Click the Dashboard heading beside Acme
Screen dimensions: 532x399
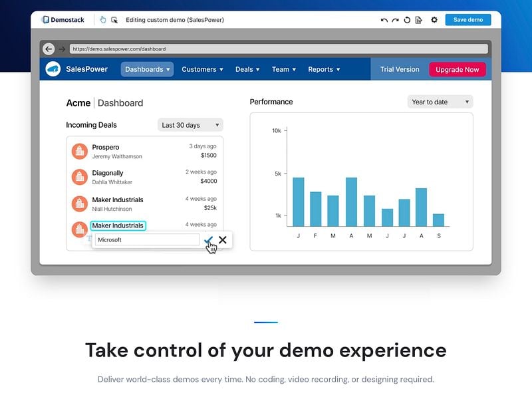point(120,103)
